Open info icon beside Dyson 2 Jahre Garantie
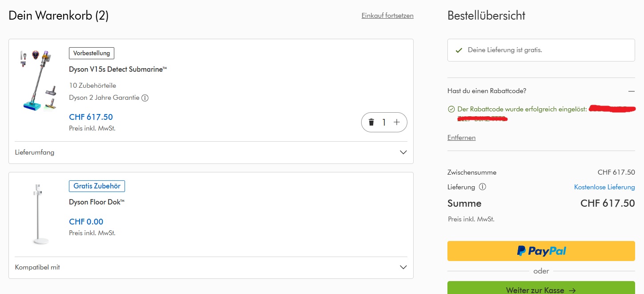This screenshot has height=294, width=644. pyautogui.click(x=145, y=98)
